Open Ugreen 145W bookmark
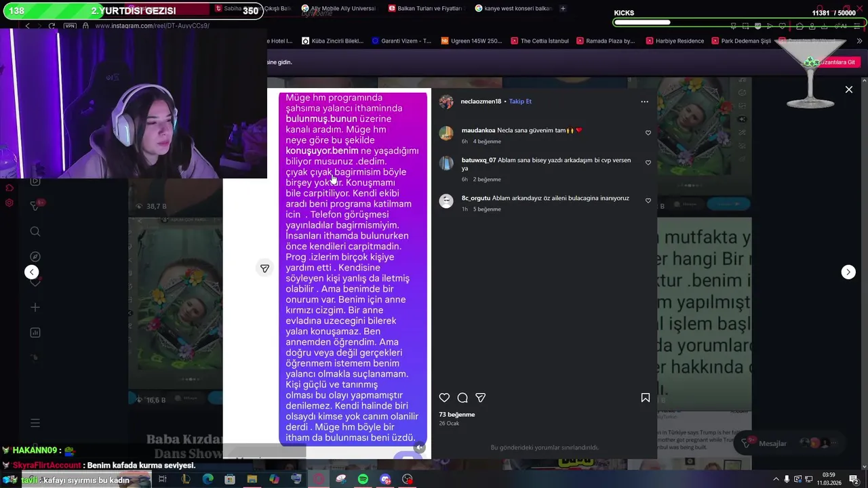 (471, 41)
